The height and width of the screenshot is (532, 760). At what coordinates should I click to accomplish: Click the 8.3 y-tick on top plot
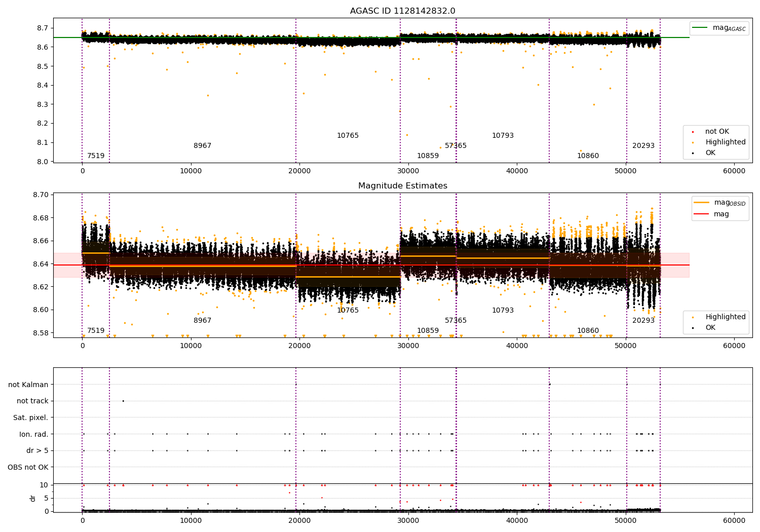43,104
